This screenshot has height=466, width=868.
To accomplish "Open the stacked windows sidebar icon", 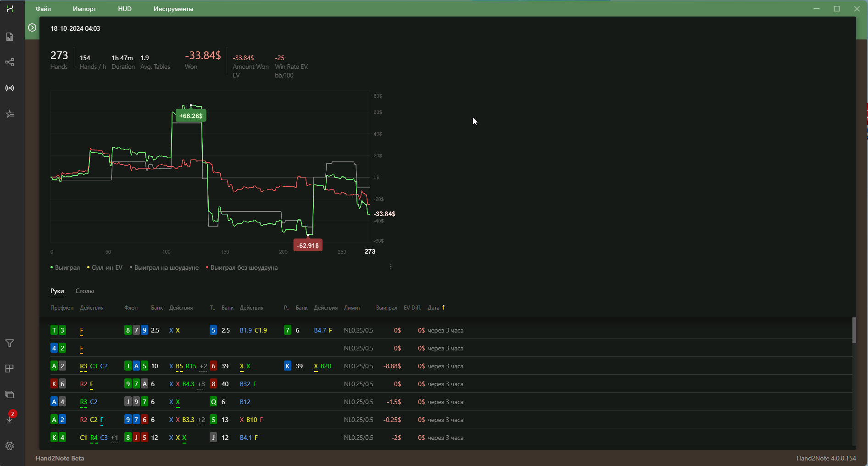I will coord(10,394).
